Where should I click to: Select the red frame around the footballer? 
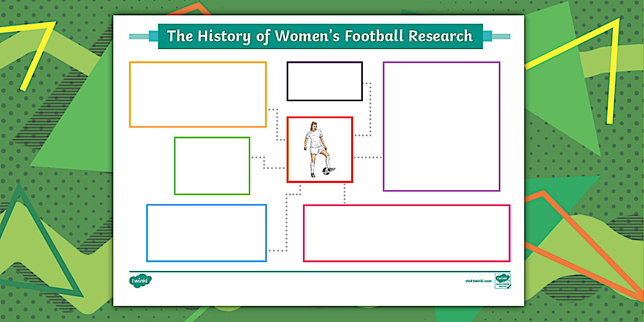point(320,117)
